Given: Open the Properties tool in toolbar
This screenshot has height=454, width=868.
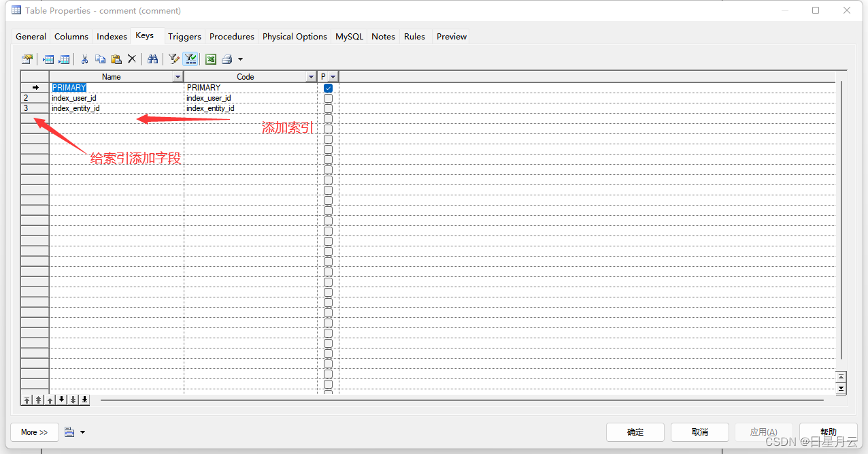Looking at the screenshot, I should click(x=27, y=59).
